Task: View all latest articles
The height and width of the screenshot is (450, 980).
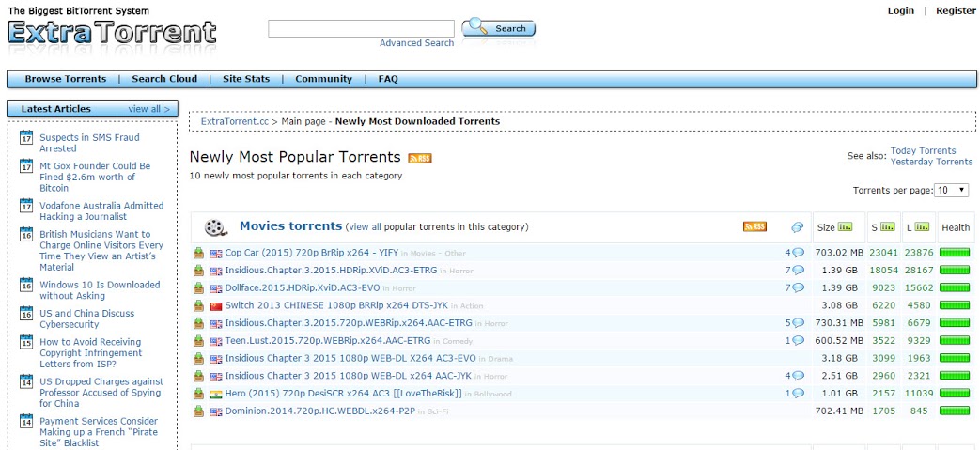Action: (148, 109)
